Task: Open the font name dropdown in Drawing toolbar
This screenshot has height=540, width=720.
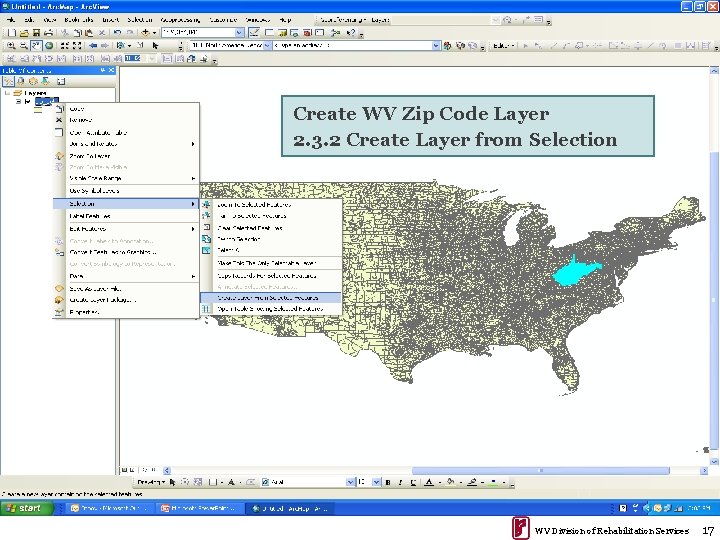Action: coord(350,482)
